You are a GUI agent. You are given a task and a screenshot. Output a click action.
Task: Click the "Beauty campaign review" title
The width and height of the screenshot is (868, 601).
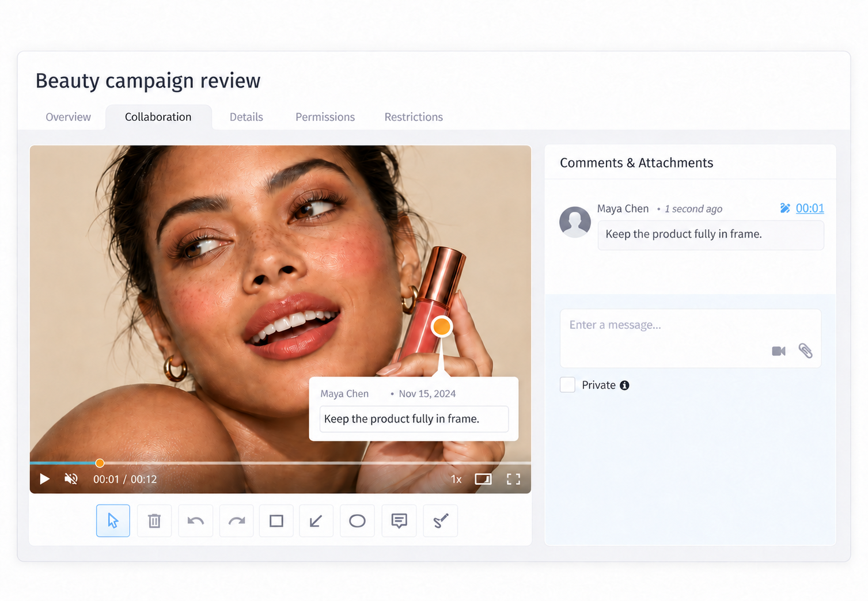click(x=148, y=81)
